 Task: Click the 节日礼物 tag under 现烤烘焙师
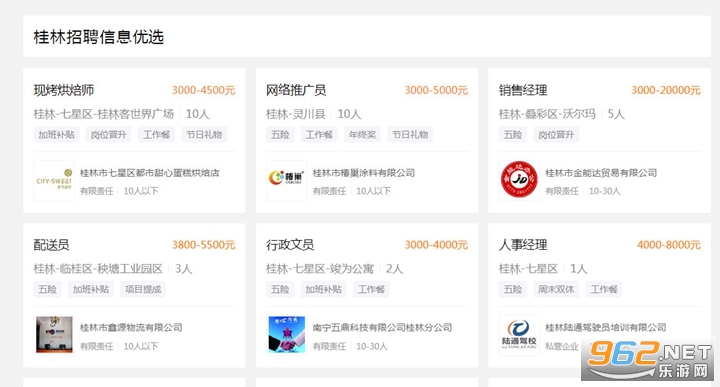click(x=204, y=135)
